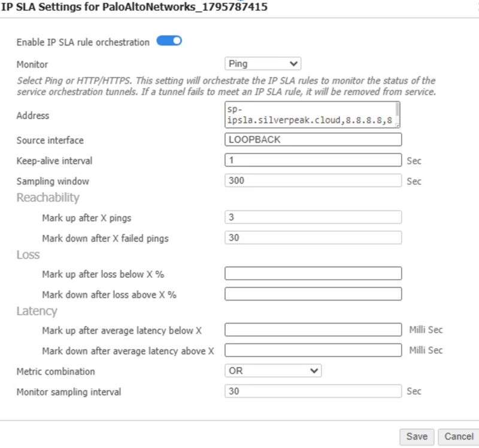Edit the Monitor sampling interval field
This screenshot has width=479, height=448.
[313, 391]
